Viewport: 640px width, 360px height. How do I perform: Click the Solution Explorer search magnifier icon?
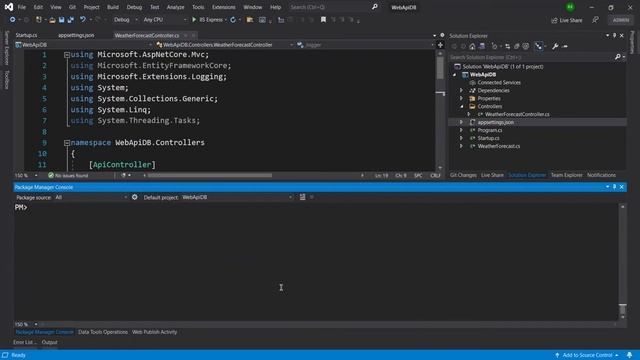pyautogui.click(x=618, y=57)
